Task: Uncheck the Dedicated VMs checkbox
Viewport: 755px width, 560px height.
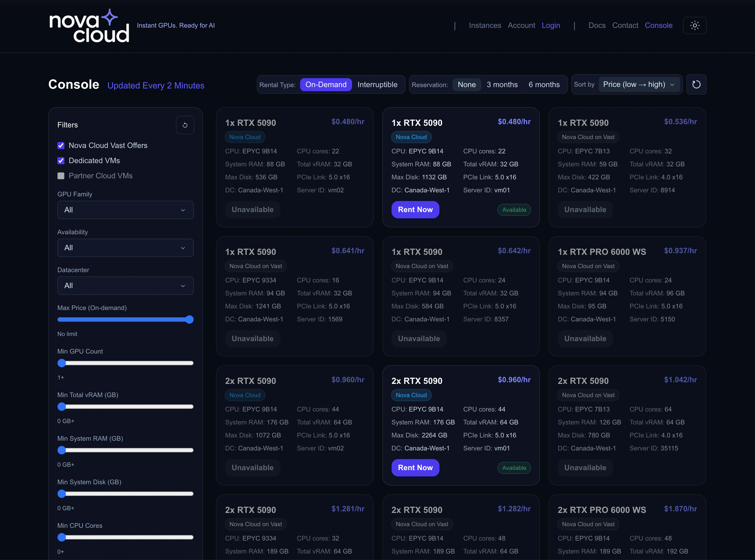Action: coord(61,161)
